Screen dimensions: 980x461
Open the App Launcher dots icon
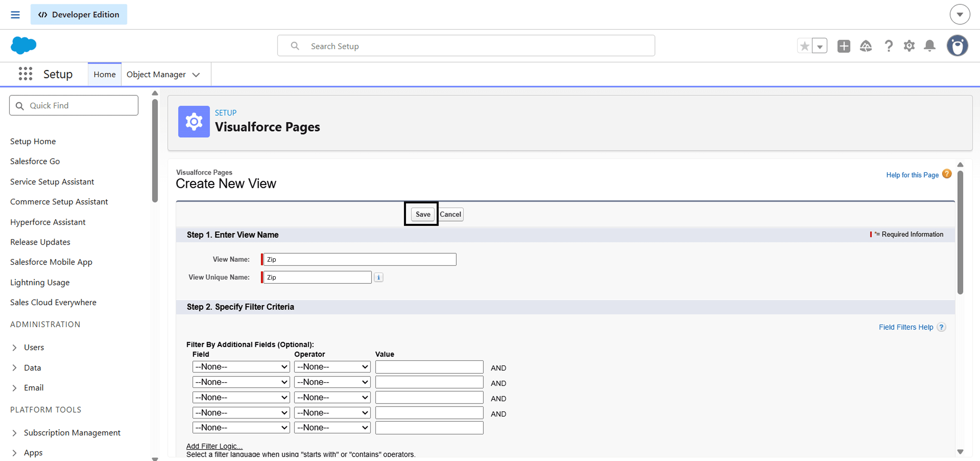click(x=26, y=74)
